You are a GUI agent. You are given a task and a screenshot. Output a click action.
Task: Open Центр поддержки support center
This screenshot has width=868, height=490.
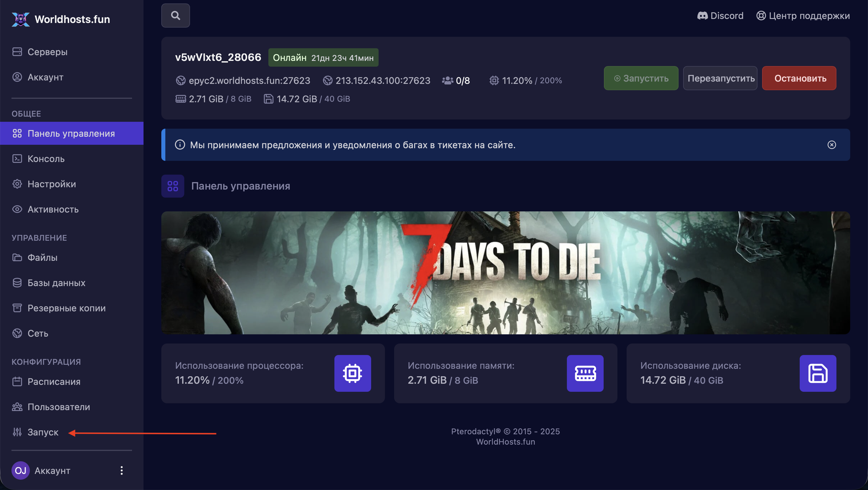(803, 16)
